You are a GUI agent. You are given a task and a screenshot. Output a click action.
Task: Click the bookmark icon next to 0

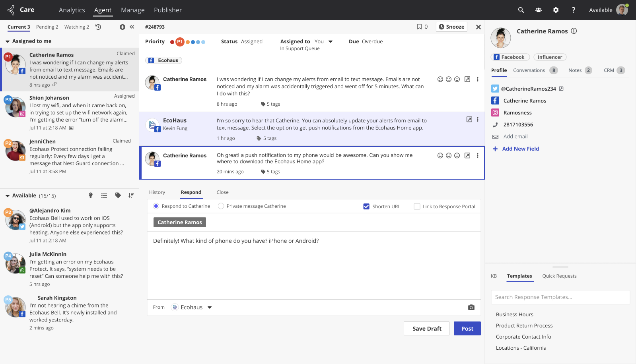click(x=419, y=27)
